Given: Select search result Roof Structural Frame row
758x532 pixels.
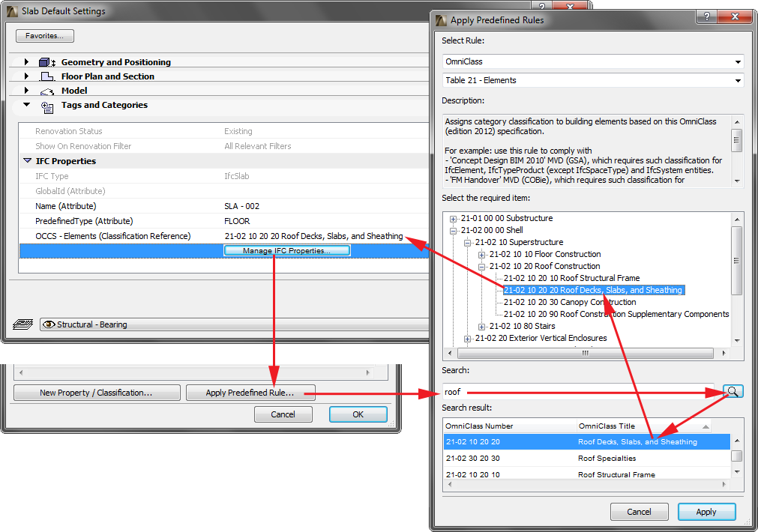Looking at the screenshot, I should point(587,474).
